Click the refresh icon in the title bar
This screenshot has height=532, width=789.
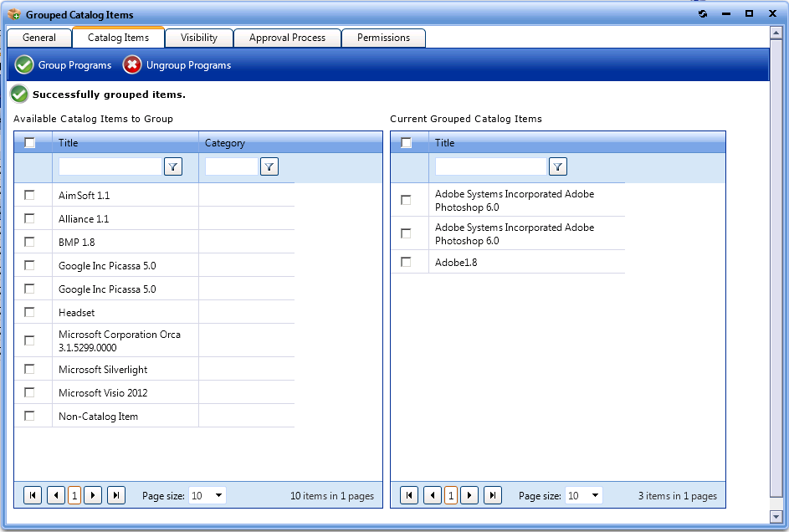(x=702, y=13)
